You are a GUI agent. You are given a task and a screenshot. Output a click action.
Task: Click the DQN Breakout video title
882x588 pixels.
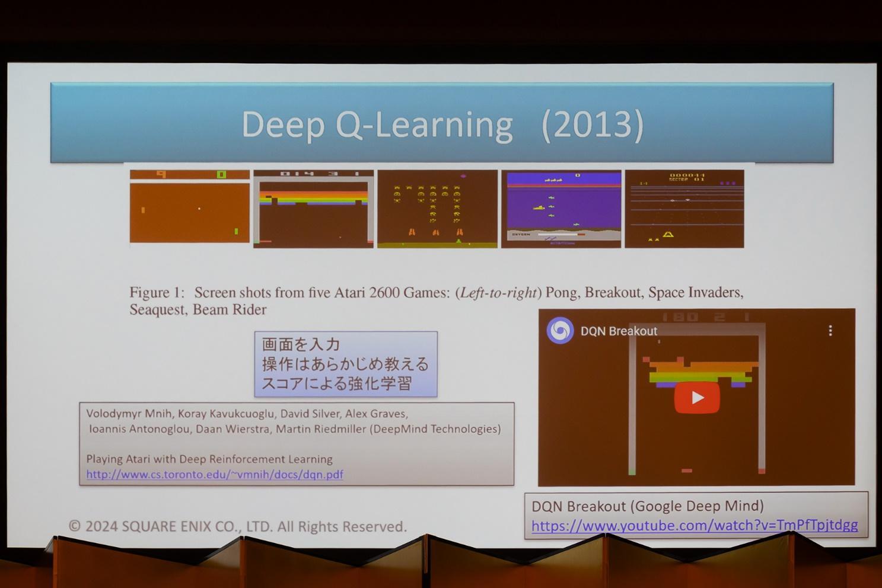tap(619, 331)
